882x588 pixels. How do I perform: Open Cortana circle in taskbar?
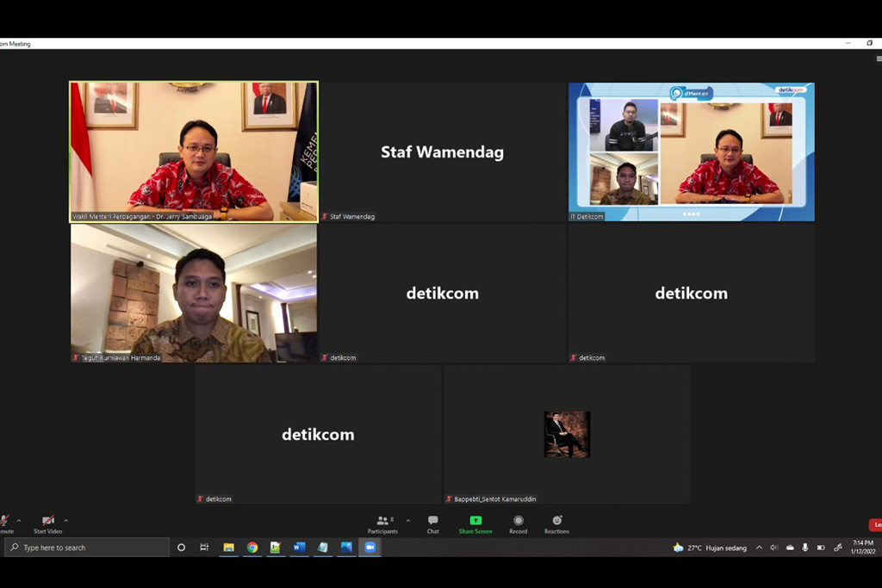pos(181,548)
